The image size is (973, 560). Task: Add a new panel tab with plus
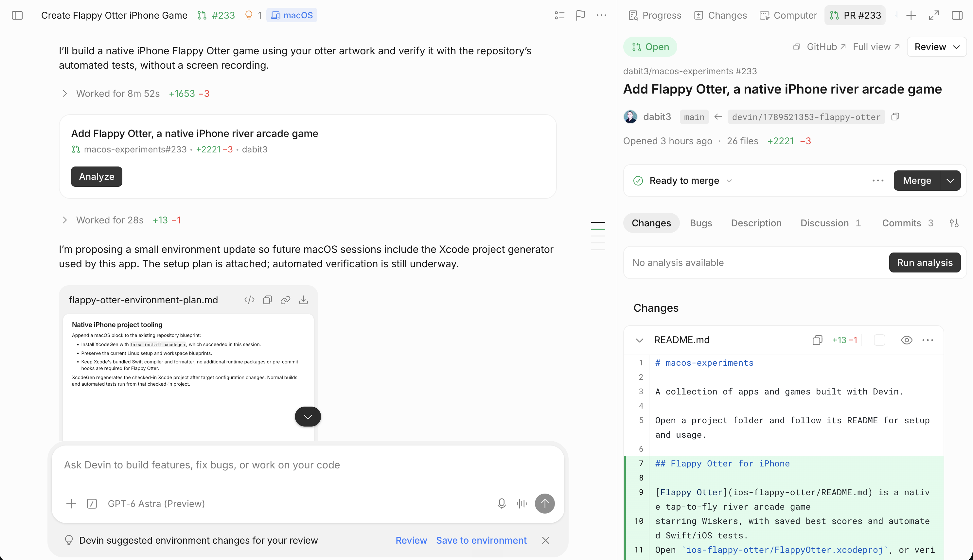click(911, 15)
